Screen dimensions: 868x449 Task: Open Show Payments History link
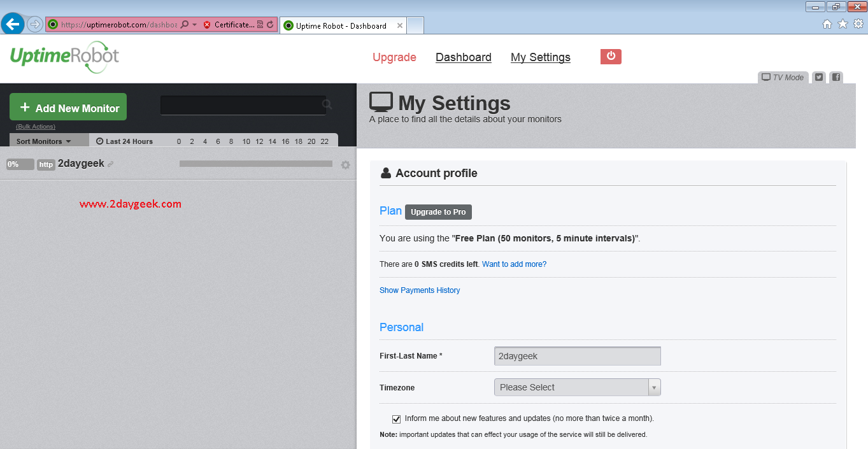pos(420,290)
